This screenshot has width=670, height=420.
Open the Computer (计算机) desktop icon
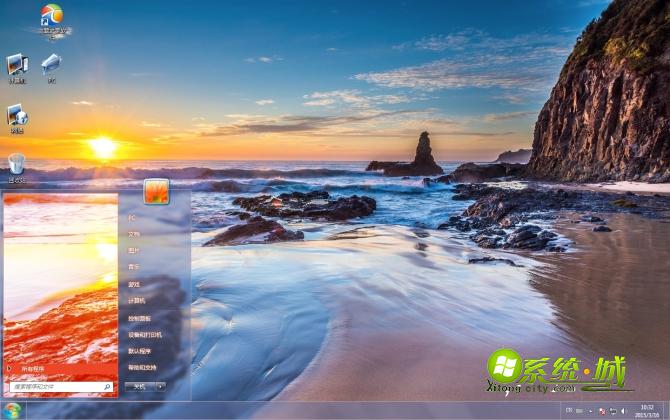(17, 67)
